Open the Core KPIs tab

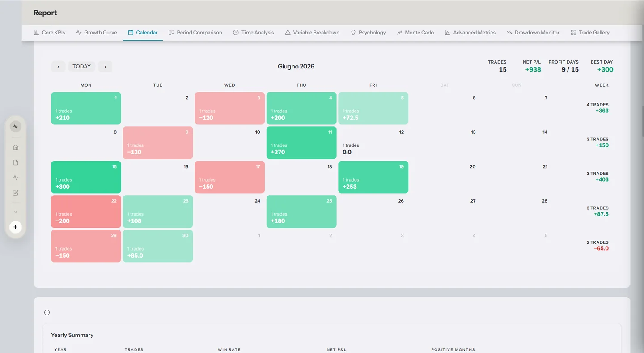click(49, 33)
